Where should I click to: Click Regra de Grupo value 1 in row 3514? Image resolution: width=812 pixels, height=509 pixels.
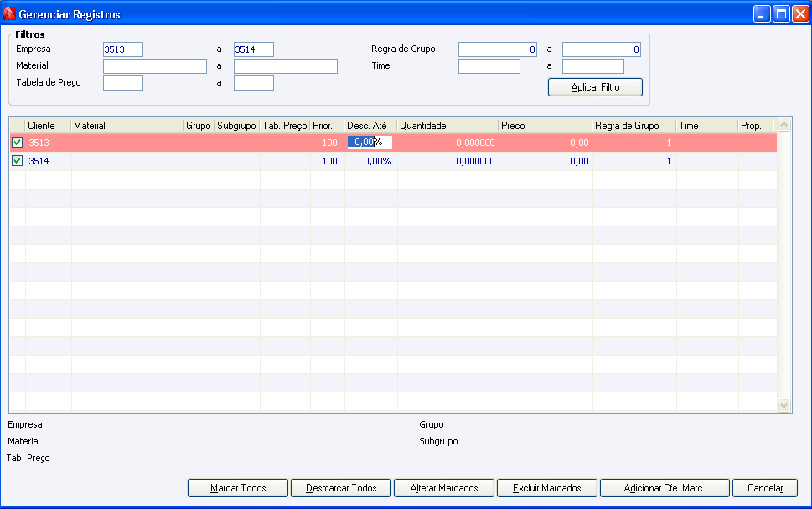(669, 161)
